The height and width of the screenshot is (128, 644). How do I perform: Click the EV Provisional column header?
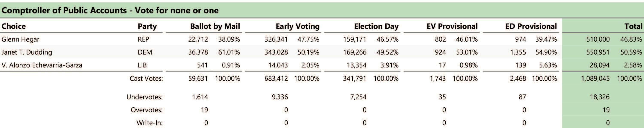(452, 26)
